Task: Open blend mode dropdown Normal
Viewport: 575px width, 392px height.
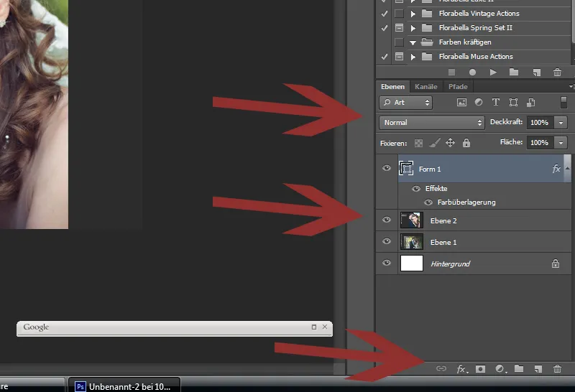Action: pyautogui.click(x=432, y=123)
